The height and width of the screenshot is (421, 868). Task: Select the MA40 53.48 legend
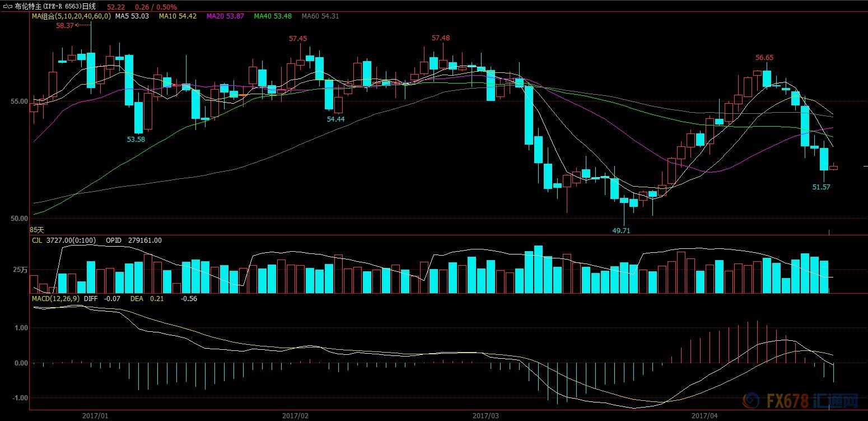tap(273, 16)
